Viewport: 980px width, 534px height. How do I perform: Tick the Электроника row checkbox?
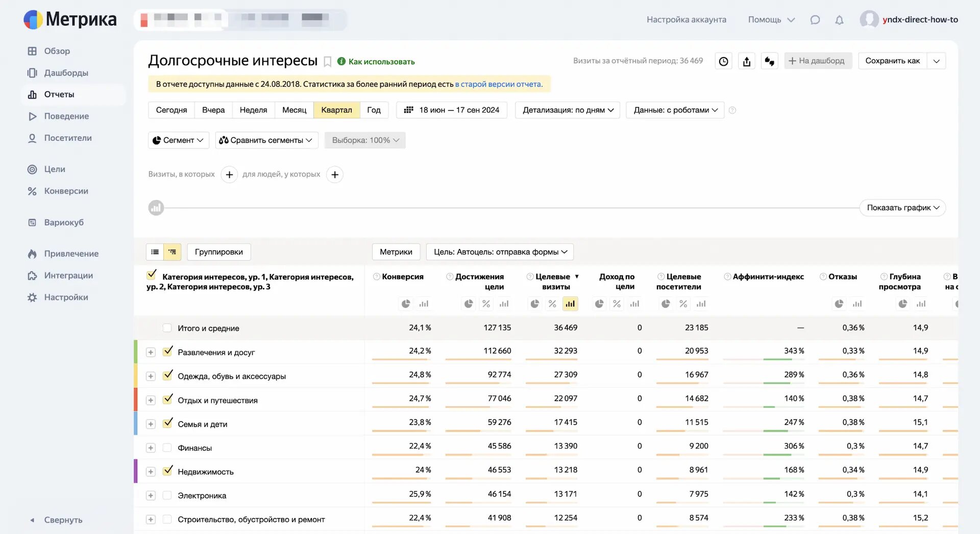(x=167, y=495)
